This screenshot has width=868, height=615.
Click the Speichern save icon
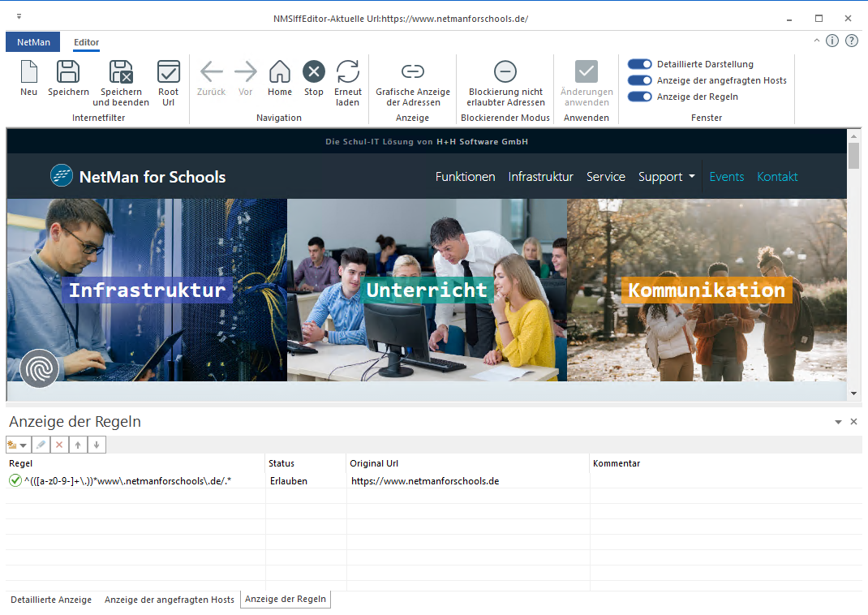(x=68, y=72)
